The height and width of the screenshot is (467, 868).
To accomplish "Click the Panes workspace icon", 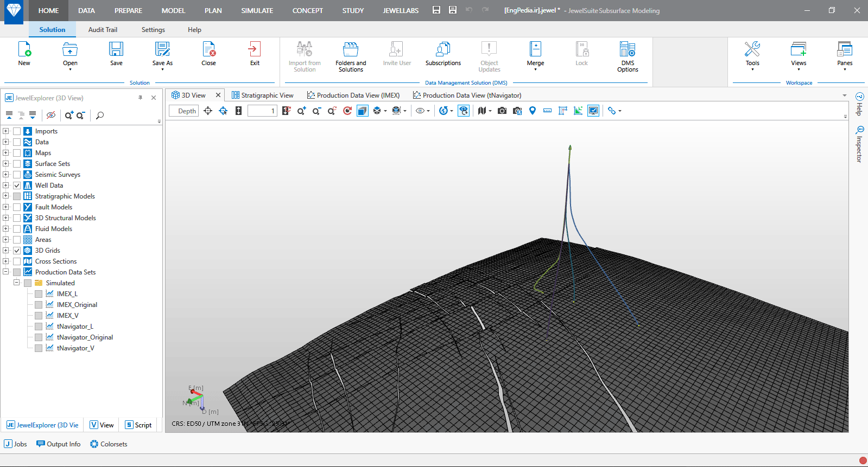I will (845, 49).
